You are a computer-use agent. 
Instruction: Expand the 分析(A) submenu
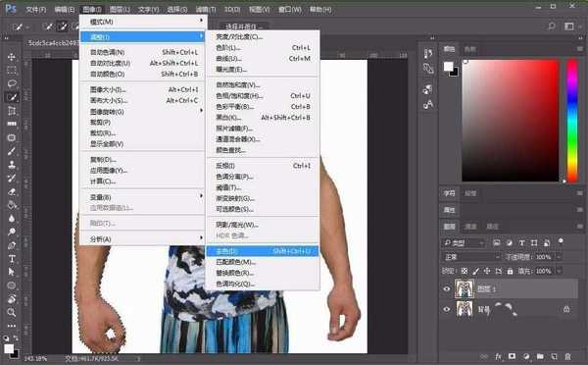coord(142,238)
